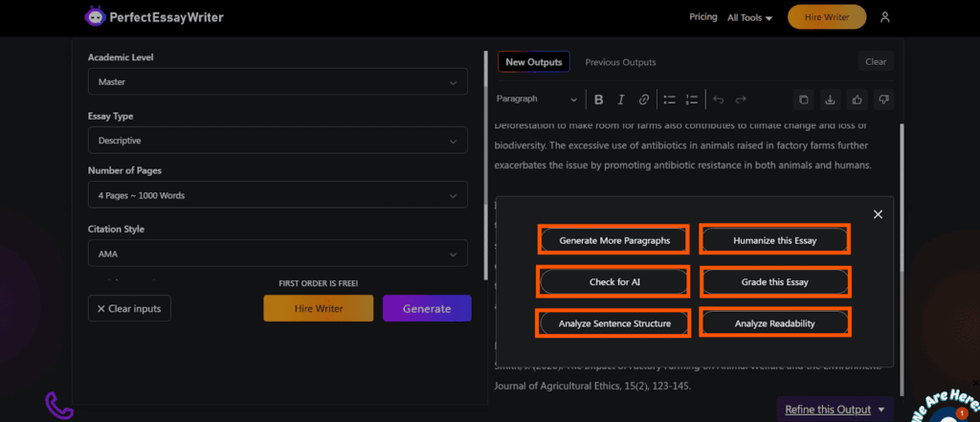Create a bulleted list

point(669,100)
